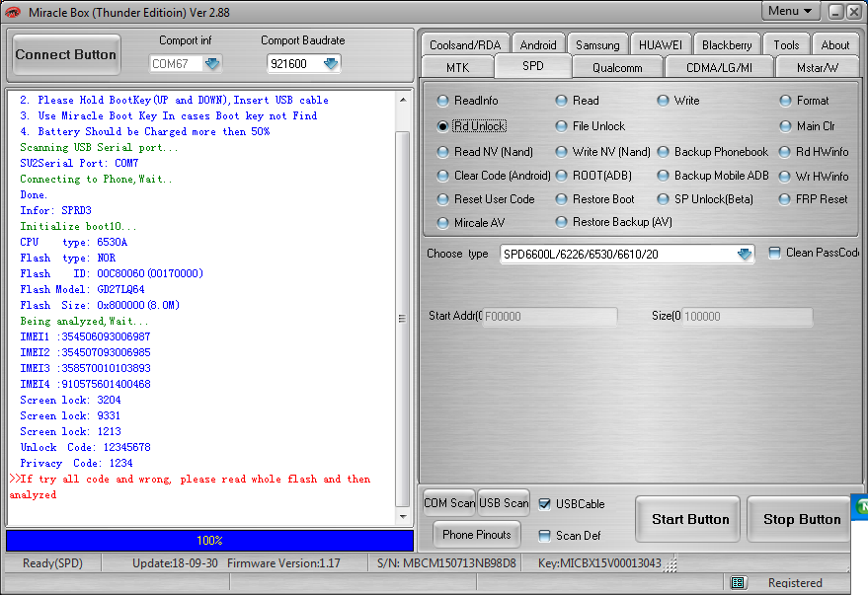The image size is (868, 595).
Task: Click the COM Scan button
Action: pyautogui.click(x=449, y=502)
